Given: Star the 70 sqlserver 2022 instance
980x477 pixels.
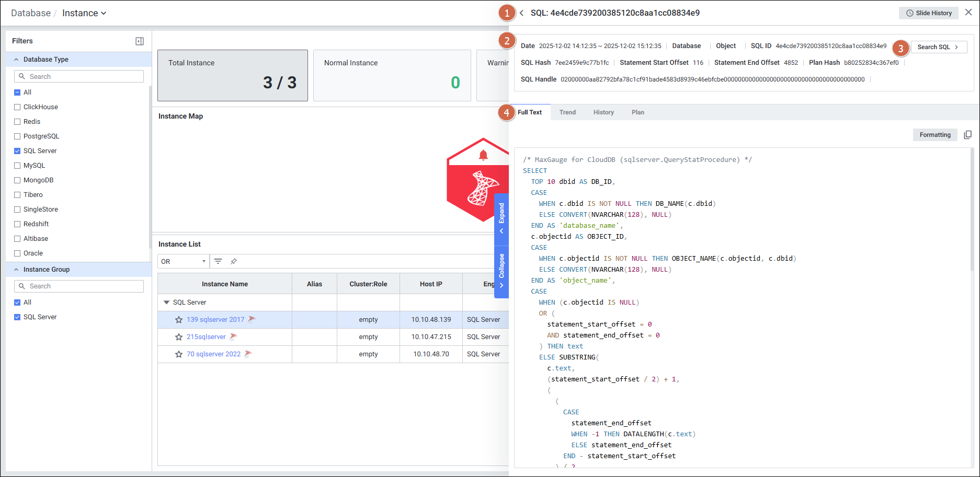Looking at the screenshot, I should (x=179, y=354).
